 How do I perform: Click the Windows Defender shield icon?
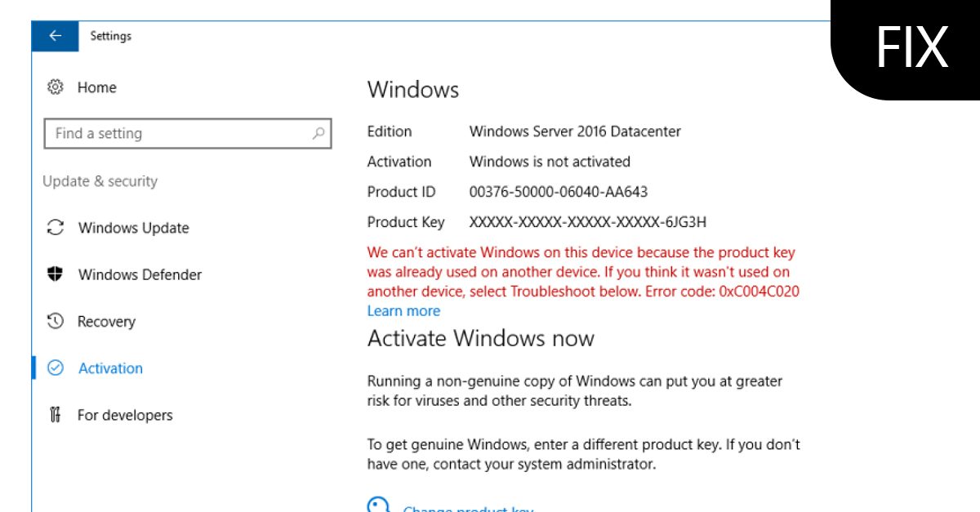(x=55, y=274)
